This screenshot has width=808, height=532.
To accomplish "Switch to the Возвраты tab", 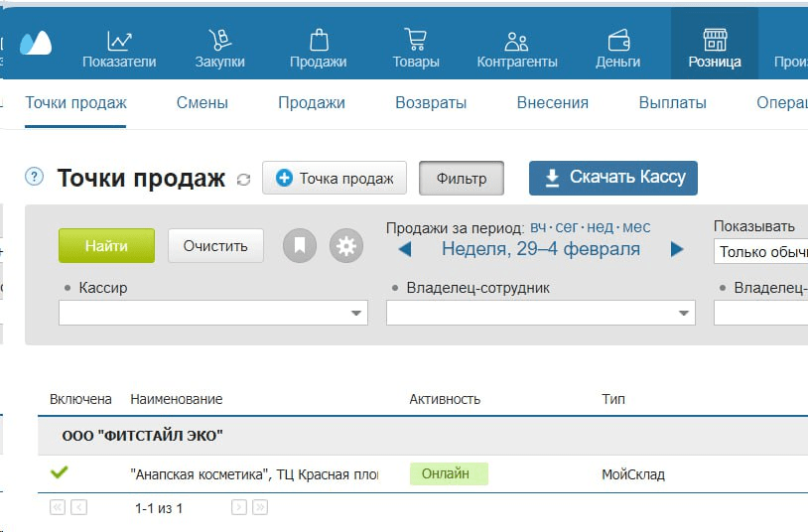I will pyautogui.click(x=431, y=102).
